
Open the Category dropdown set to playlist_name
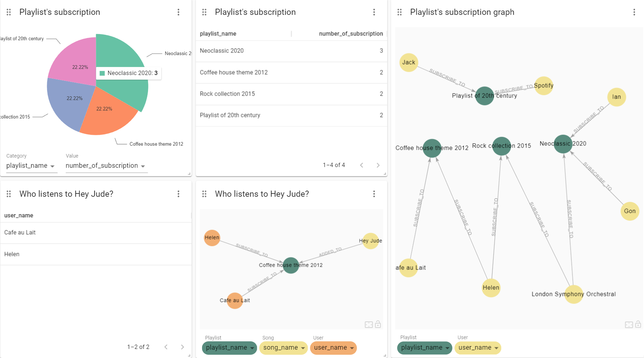[32, 166]
